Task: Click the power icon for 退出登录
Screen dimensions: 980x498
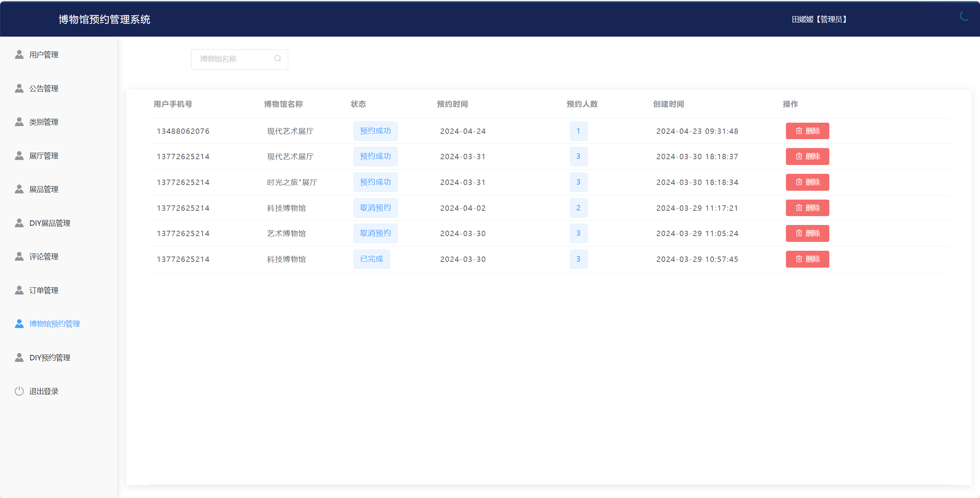Action: click(x=19, y=391)
